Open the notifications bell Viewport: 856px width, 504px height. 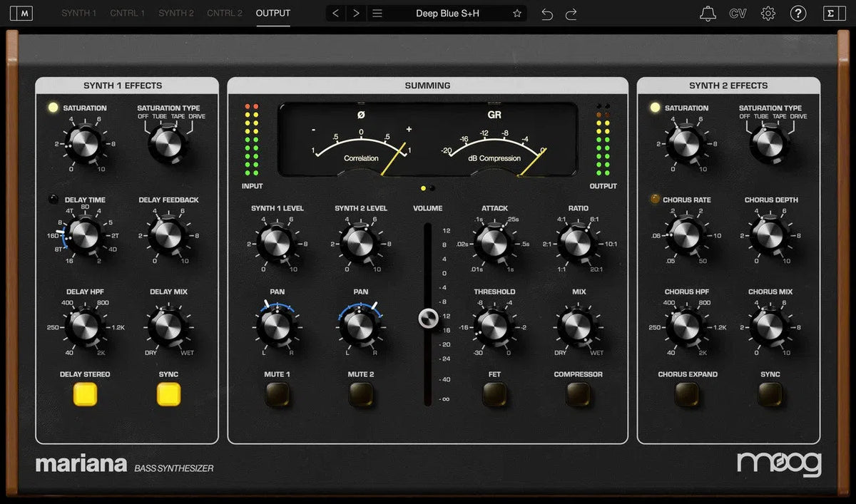coord(708,13)
